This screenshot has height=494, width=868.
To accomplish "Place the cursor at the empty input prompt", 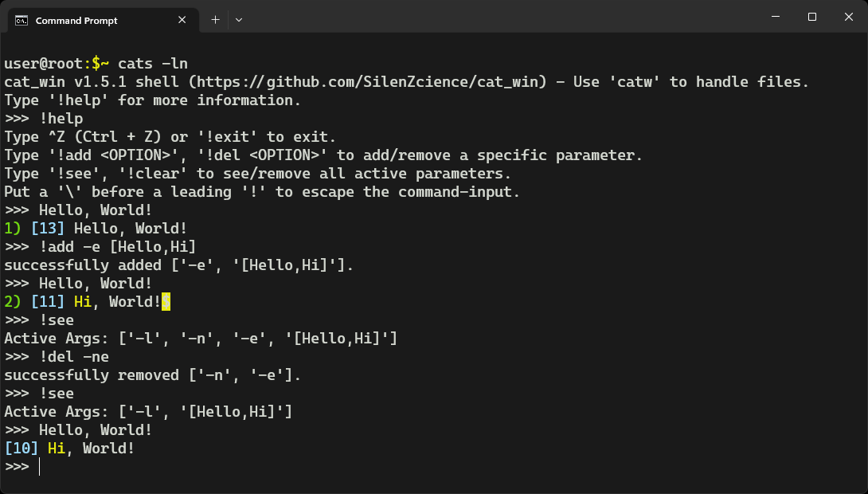I will pos(38,466).
